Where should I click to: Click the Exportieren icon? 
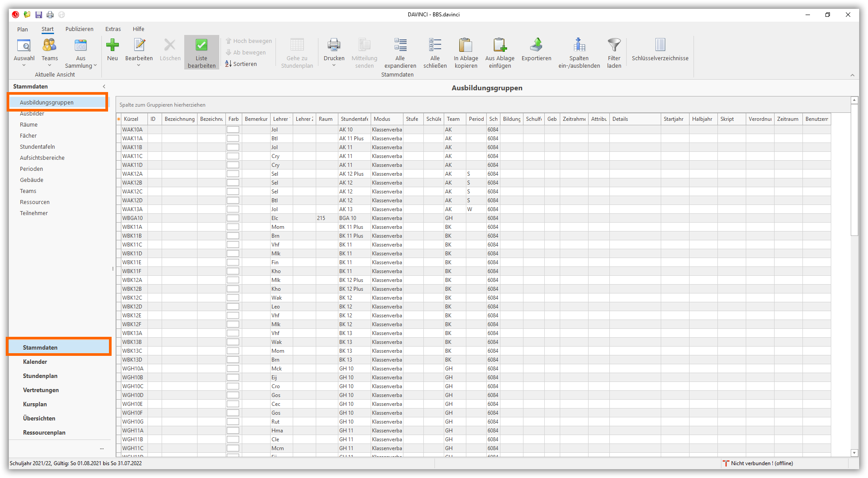coord(536,45)
